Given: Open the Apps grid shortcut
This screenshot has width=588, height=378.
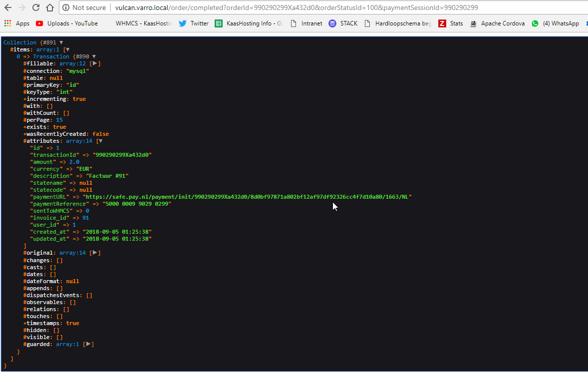Looking at the screenshot, I should click(17, 23).
